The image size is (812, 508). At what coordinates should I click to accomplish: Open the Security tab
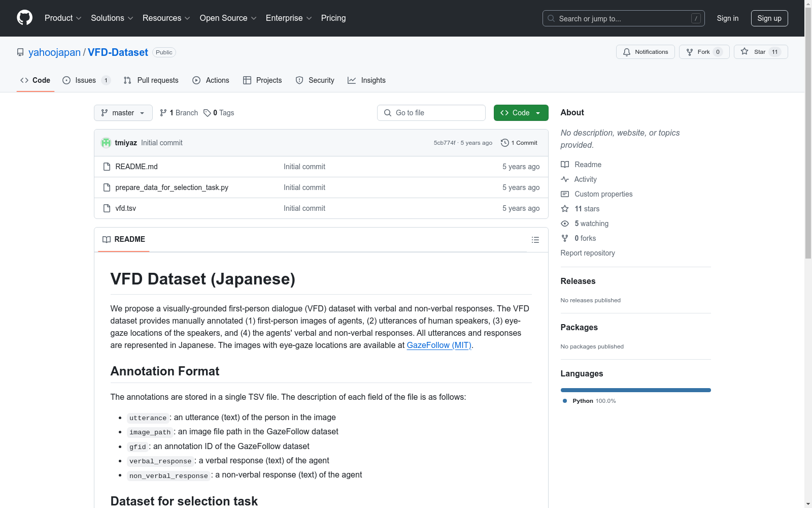click(x=315, y=80)
